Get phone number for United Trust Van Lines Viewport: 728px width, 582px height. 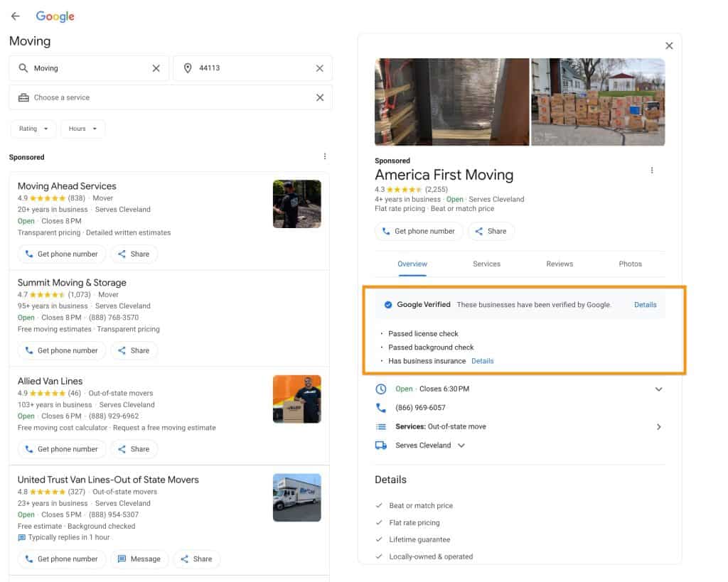tap(62, 559)
